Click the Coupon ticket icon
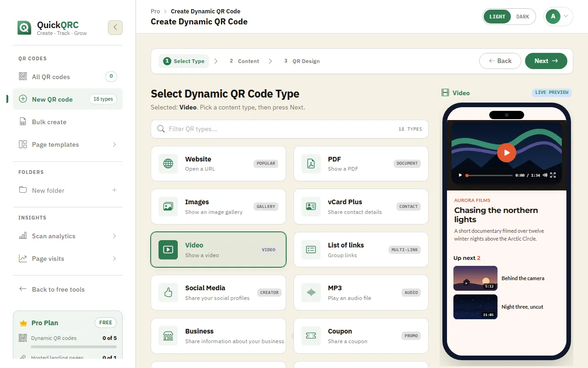This screenshot has width=588, height=368. click(311, 336)
